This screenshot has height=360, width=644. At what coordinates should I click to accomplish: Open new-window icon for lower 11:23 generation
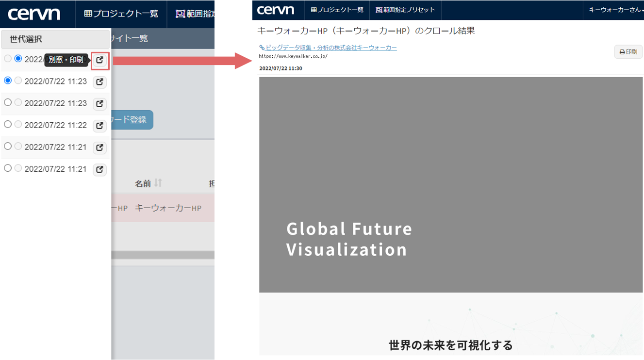(99, 104)
